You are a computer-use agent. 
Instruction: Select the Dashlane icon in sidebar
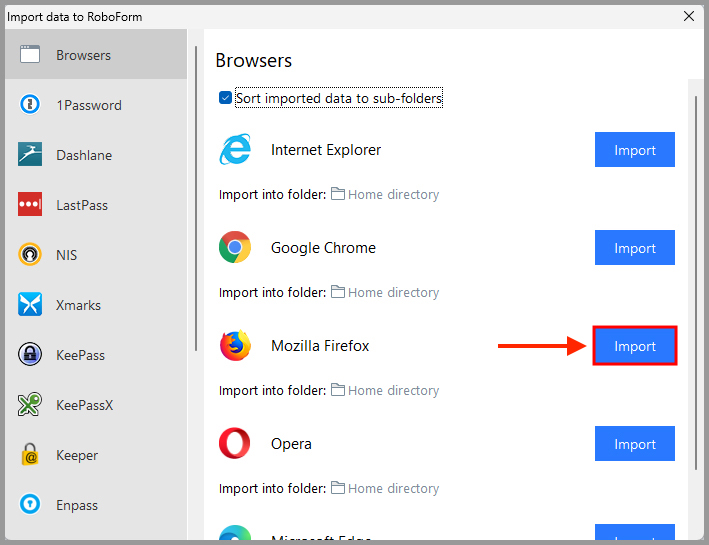point(30,155)
